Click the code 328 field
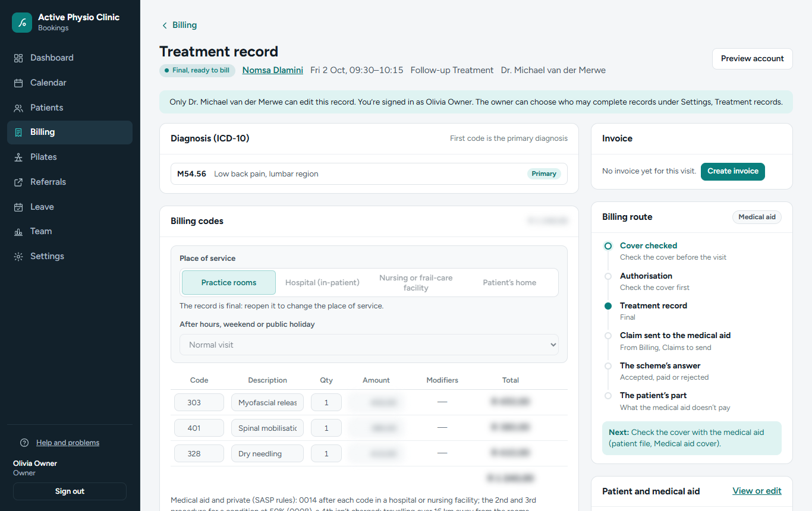 click(x=199, y=454)
